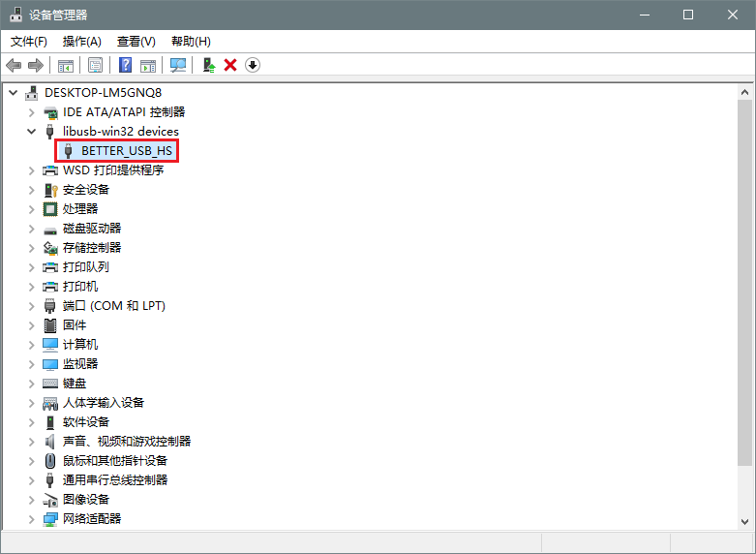Select the 人体学输入设备 item
756x554 pixels.
(103, 403)
